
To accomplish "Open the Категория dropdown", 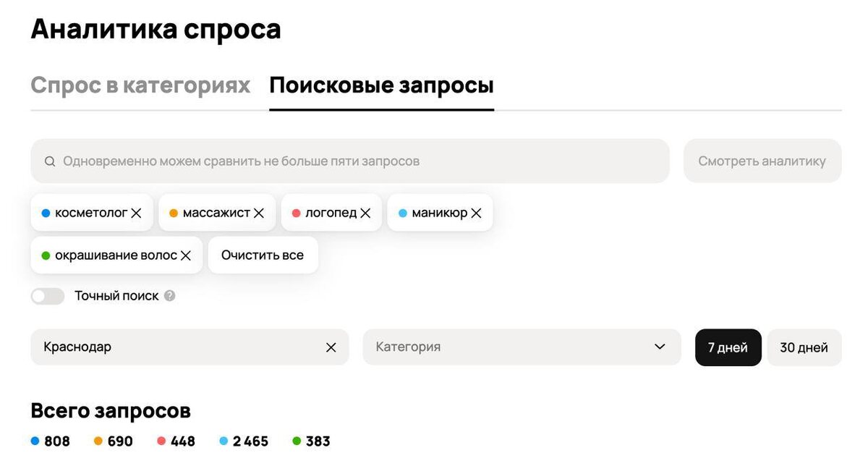I will tap(521, 347).
